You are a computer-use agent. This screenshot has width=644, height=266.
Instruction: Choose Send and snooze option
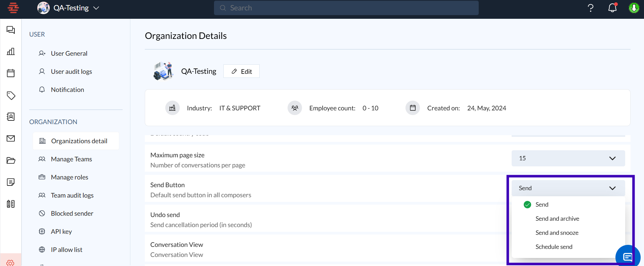click(557, 233)
